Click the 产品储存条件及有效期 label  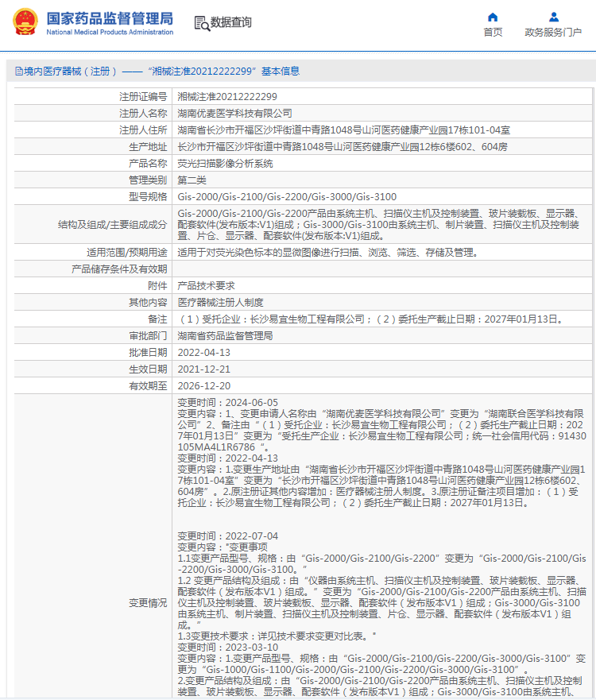click(119, 269)
